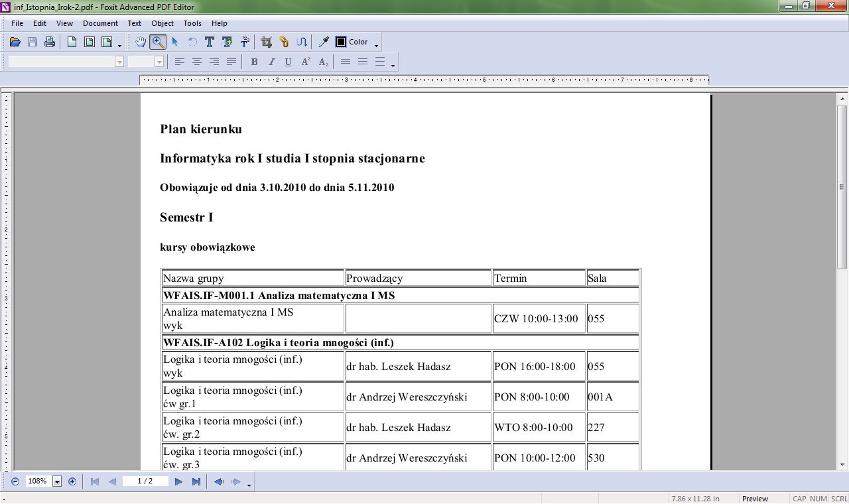This screenshot has height=504, width=849.
Task: Click the 'dr hab. Leszek Hadasz' cell for PON 16:00-18:00
Action: pyautogui.click(x=419, y=366)
